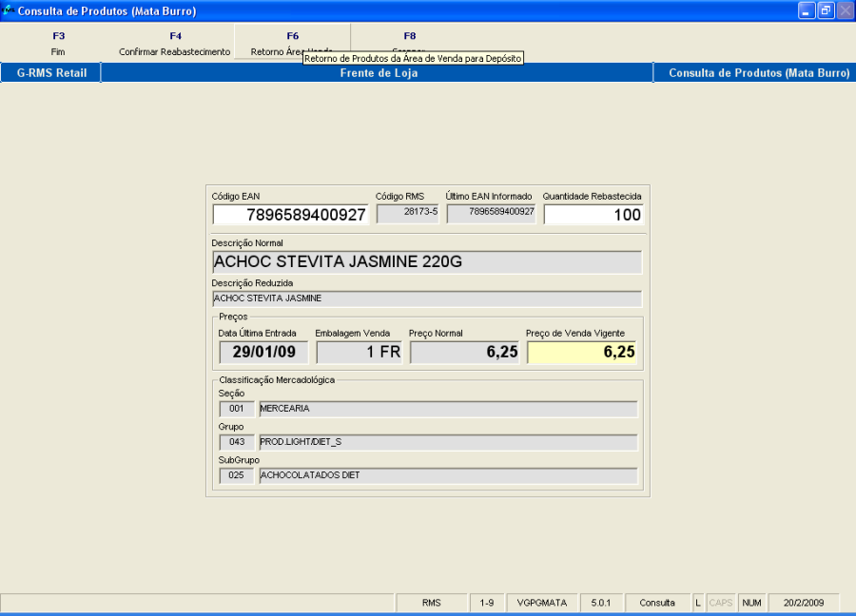The width and height of the screenshot is (856, 616).
Task: Minimize the Consulta de Produtos window
Action: (x=807, y=10)
